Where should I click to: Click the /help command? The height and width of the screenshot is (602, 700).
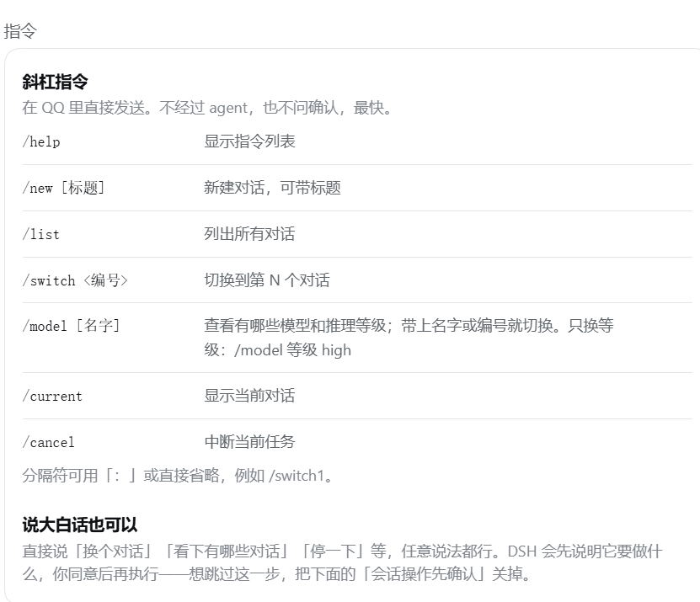(x=41, y=142)
